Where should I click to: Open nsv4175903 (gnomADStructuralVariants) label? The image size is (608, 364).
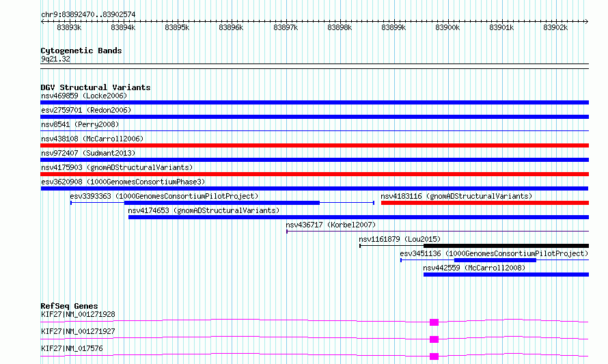(117, 167)
